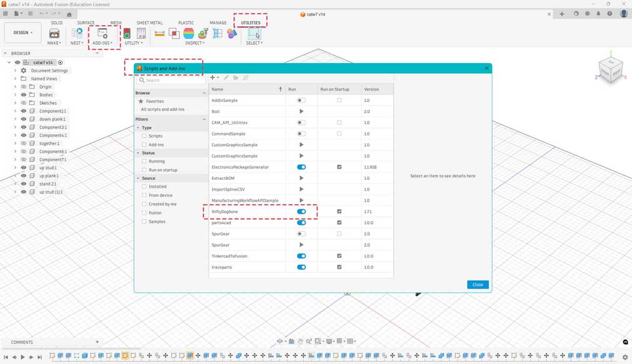Check the Scripts type filter
Image resolution: width=632 pixels, height=364 pixels.
(144, 136)
